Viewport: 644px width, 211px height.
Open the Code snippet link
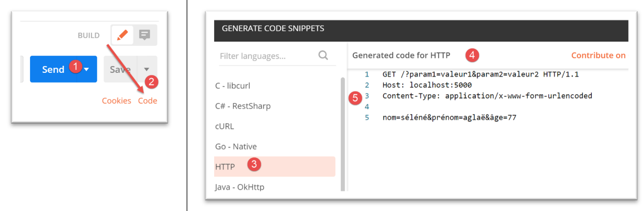click(x=147, y=101)
